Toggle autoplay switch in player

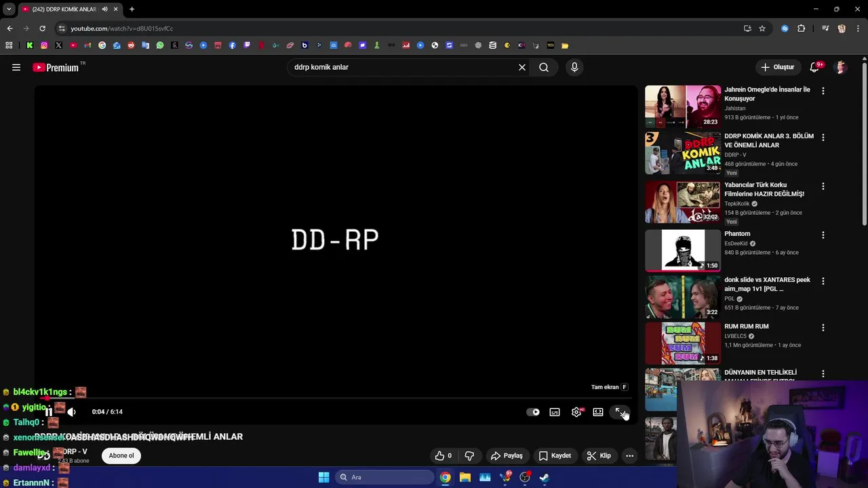pyautogui.click(x=533, y=411)
